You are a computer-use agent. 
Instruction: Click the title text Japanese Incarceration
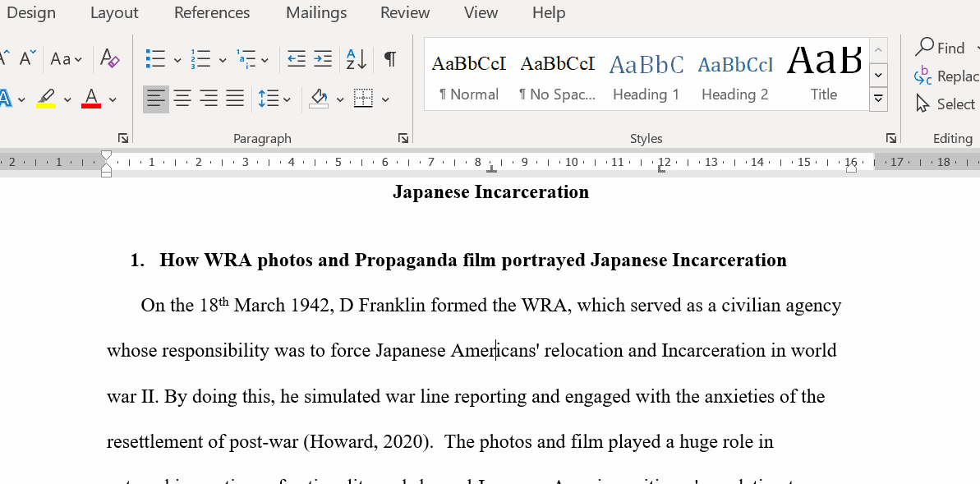[x=490, y=191]
